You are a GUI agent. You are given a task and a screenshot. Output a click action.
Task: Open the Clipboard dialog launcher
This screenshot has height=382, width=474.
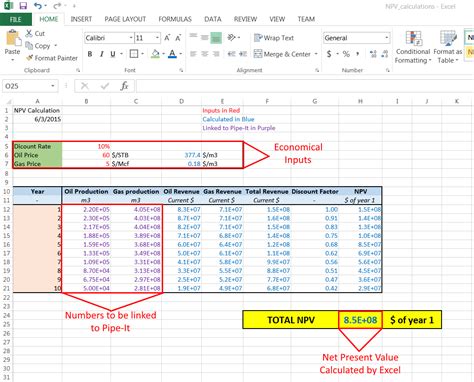coord(78,70)
